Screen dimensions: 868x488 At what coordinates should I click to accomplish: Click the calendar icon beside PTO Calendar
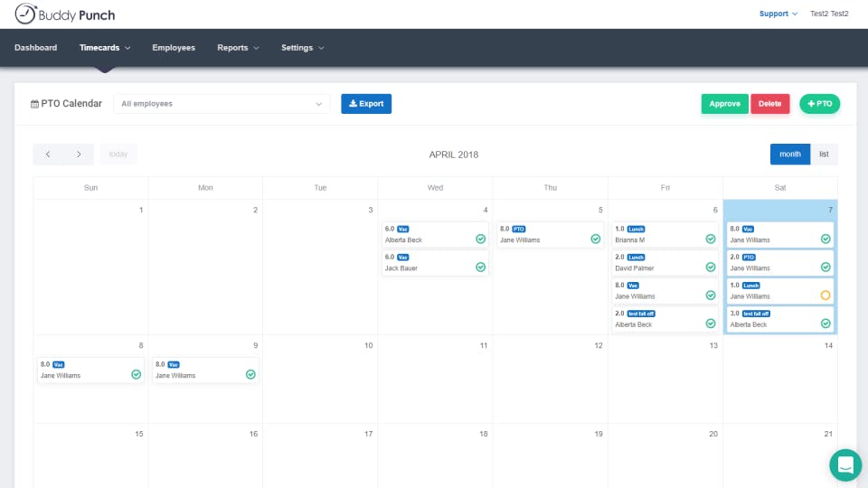[x=34, y=104]
